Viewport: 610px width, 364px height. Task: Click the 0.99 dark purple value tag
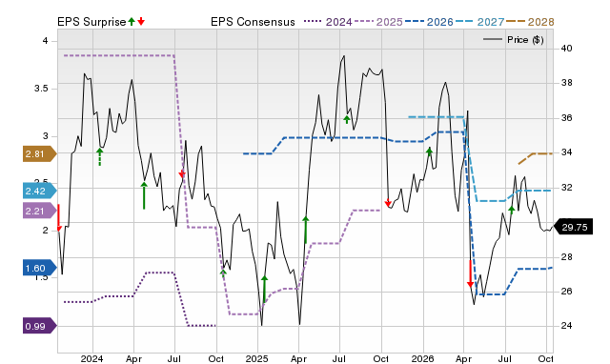(x=40, y=326)
